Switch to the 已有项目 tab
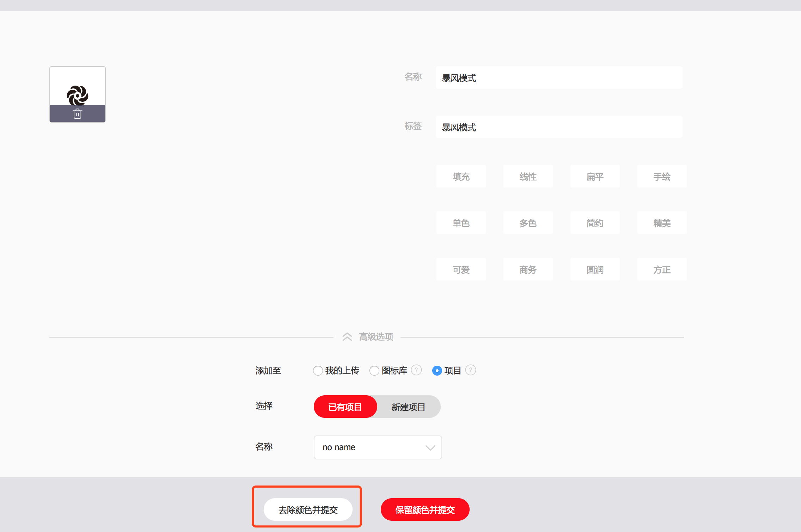This screenshot has height=532, width=801. 345,407
